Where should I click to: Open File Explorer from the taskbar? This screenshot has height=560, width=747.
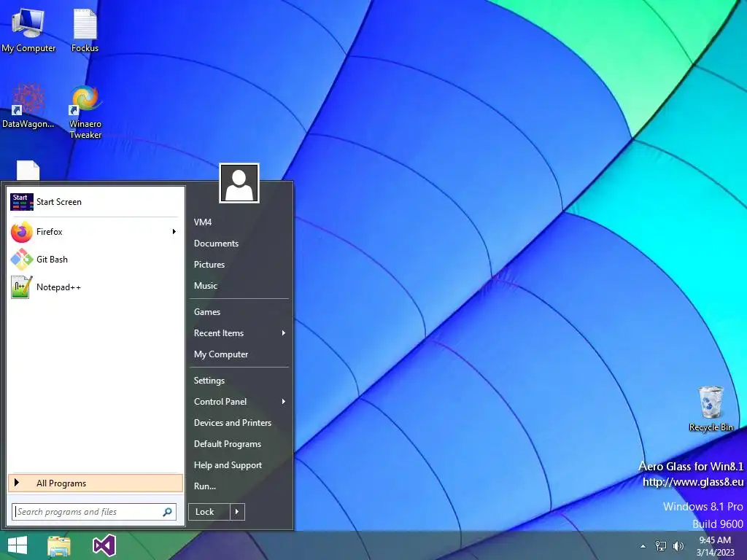59,545
